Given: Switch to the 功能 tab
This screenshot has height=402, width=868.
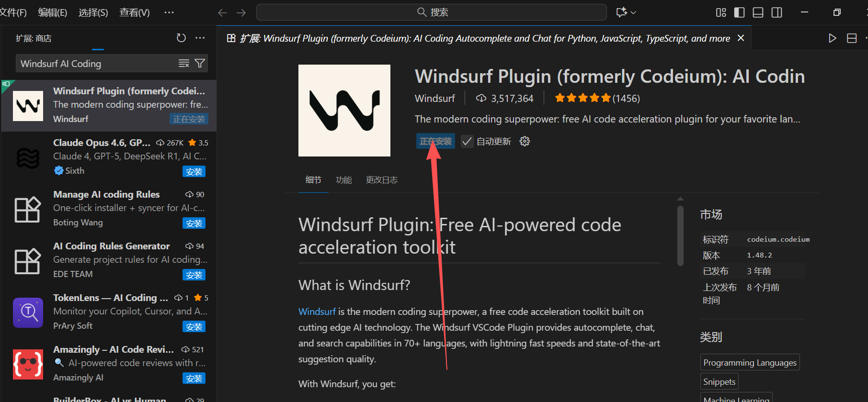Looking at the screenshot, I should tap(344, 180).
